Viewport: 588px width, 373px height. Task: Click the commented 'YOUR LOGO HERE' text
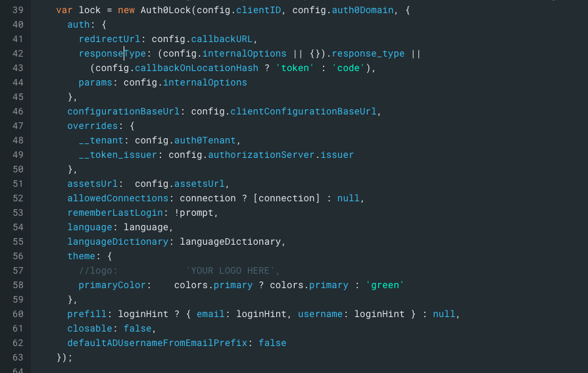pos(230,270)
